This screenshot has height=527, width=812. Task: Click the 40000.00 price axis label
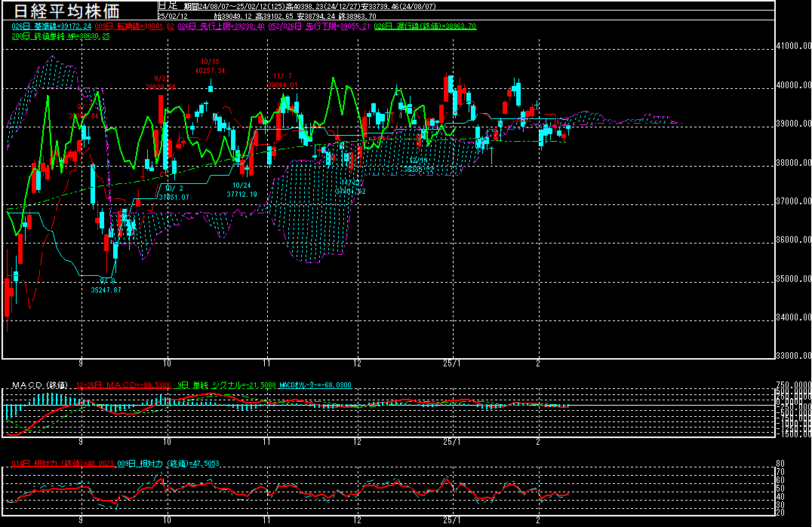[x=794, y=84]
